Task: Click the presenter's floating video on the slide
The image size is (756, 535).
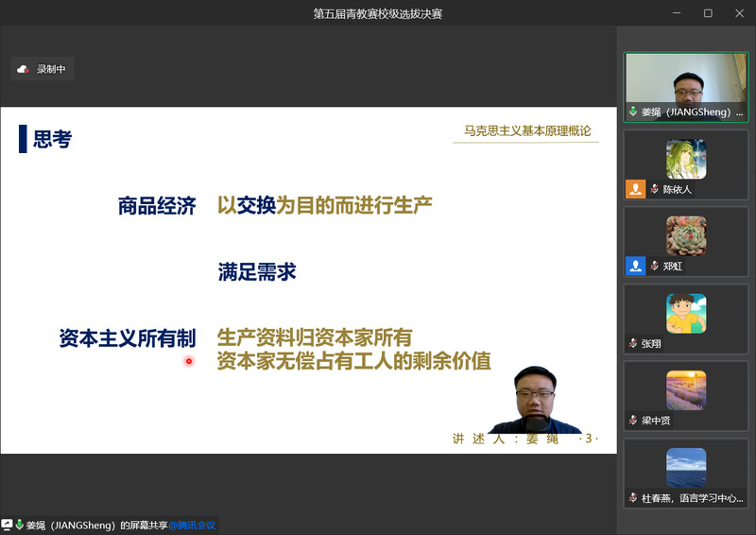Action: point(534,399)
